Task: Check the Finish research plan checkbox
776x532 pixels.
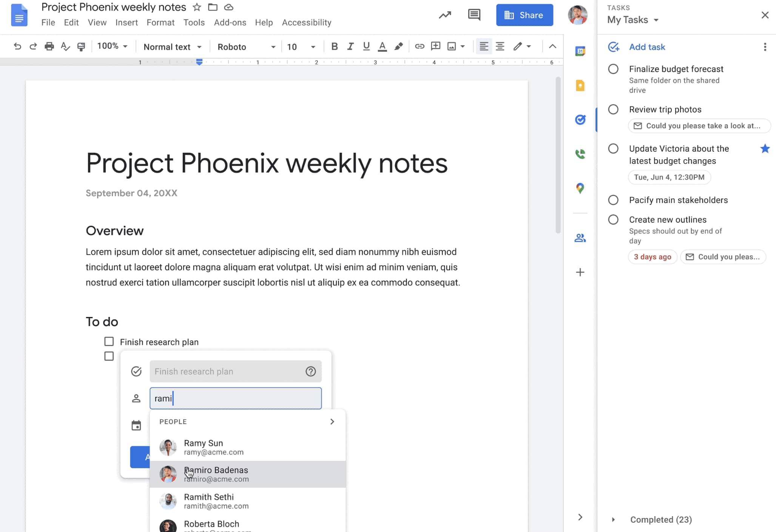Action: pyautogui.click(x=109, y=341)
